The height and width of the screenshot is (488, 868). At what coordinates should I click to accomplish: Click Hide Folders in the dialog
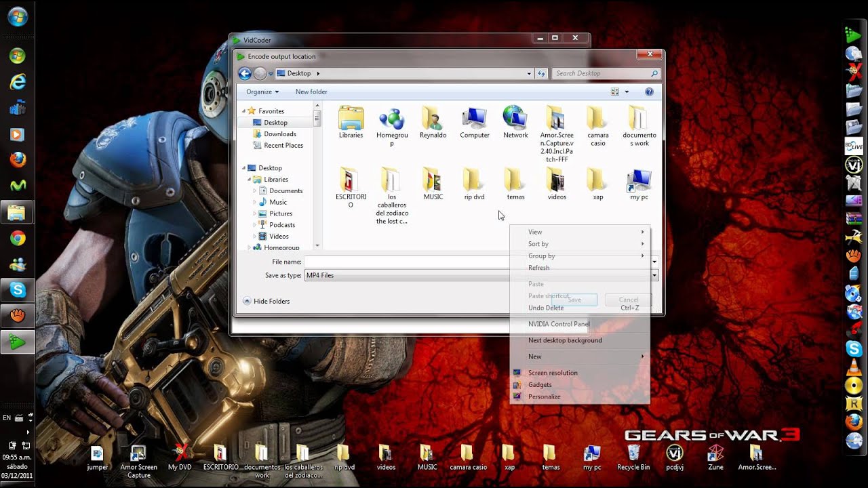click(266, 301)
